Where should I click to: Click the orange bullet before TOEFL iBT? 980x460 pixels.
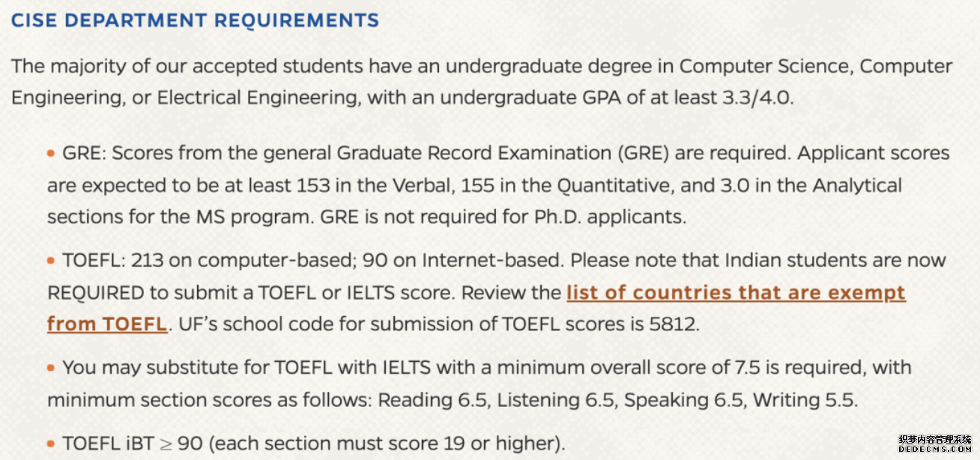pos(51,444)
